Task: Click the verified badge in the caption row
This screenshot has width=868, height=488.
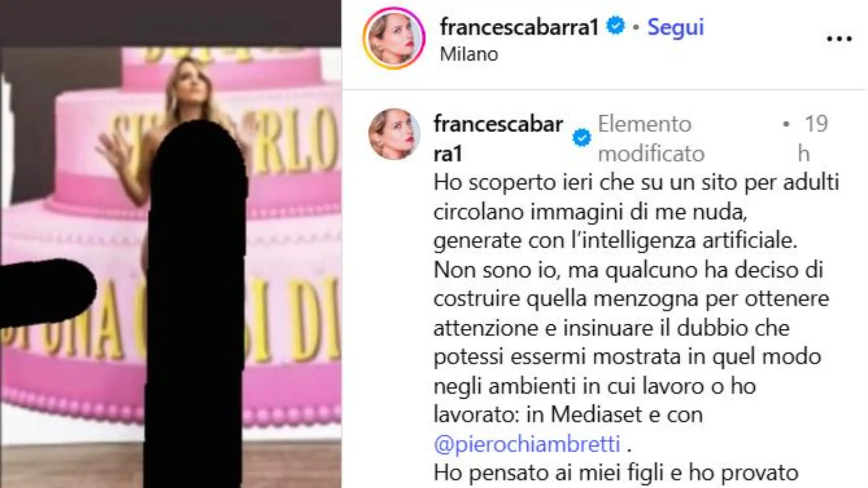Action: click(582, 138)
